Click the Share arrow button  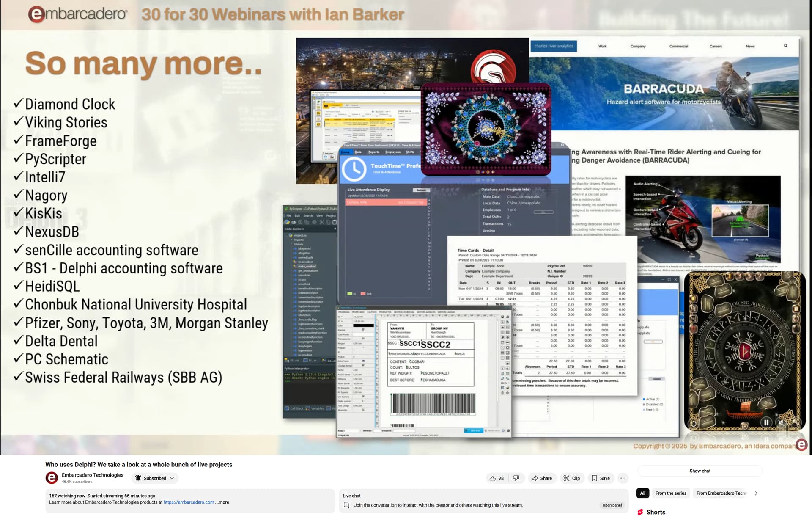tap(542, 478)
